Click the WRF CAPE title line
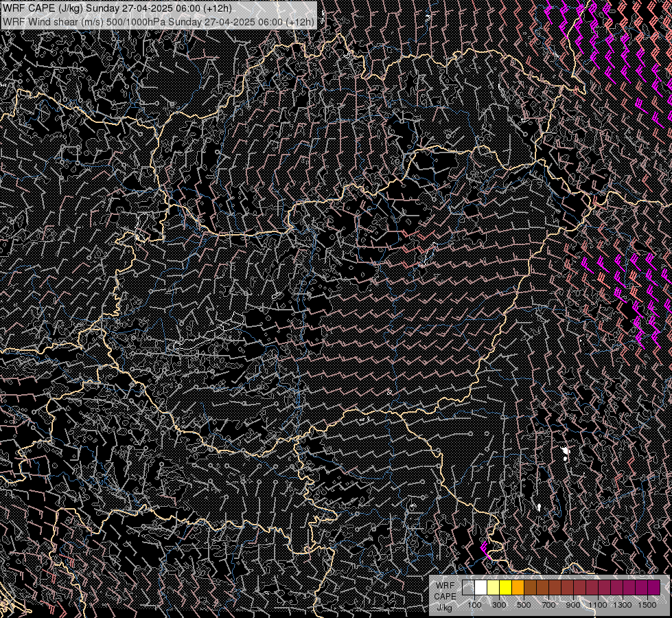 point(117,8)
